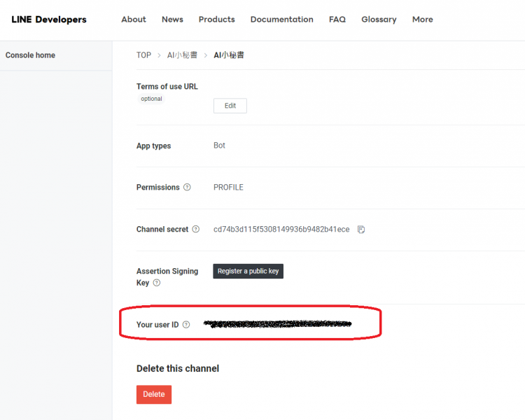Viewport: 525px width, 420px height.
Task: Click help icon beside Assertion Signing Key
Action: pos(157,283)
